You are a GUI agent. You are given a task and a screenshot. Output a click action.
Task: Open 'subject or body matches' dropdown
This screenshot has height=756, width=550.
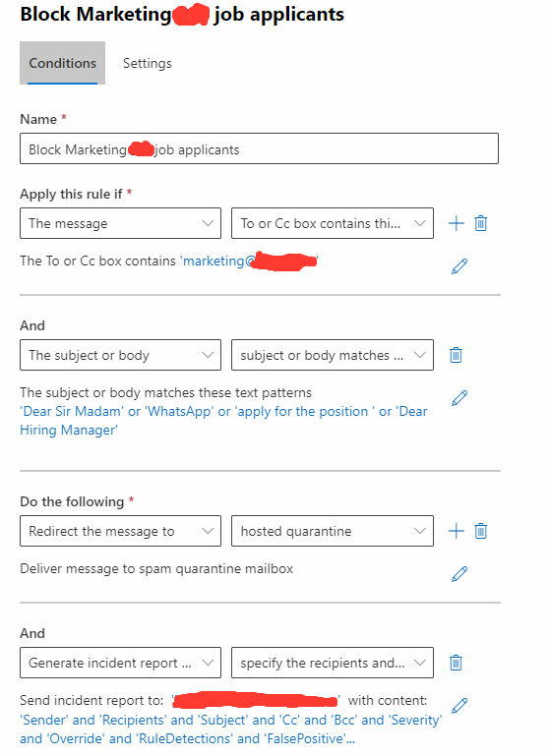[x=333, y=355]
